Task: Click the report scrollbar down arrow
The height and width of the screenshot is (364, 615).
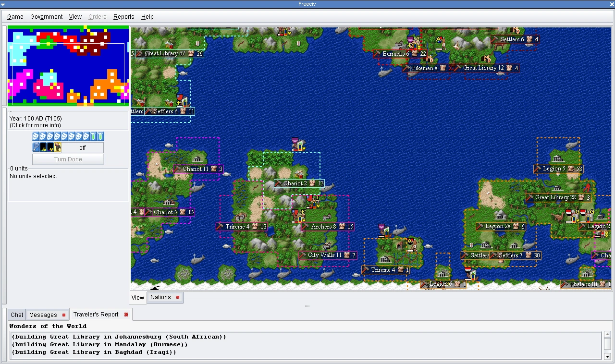Action: click(607, 356)
